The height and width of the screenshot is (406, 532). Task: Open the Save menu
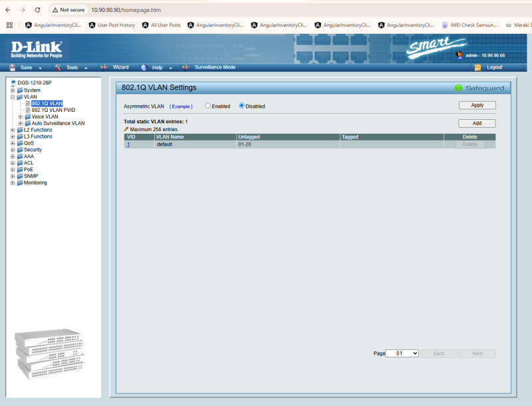[26, 67]
